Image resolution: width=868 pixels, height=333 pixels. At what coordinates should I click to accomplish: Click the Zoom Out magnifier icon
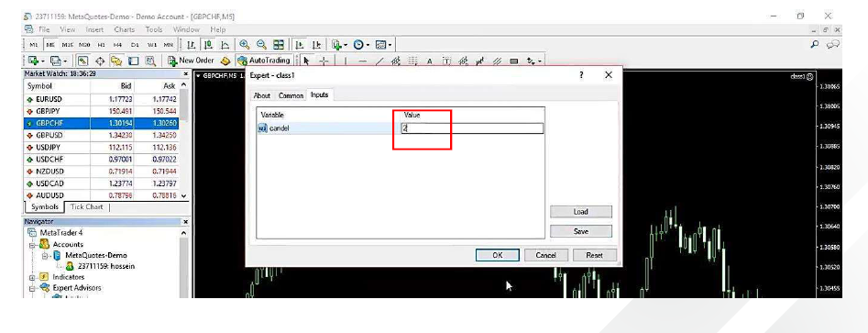click(x=261, y=45)
